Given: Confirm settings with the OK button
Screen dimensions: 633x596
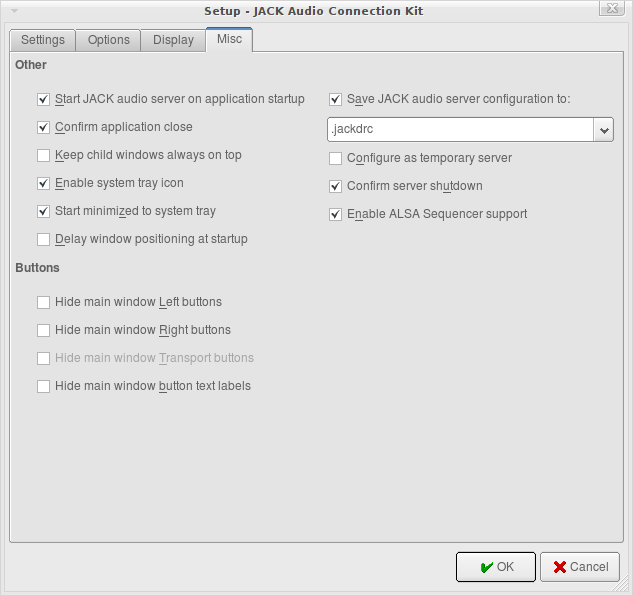Looking at the screenshot, I should pos(496,567).
